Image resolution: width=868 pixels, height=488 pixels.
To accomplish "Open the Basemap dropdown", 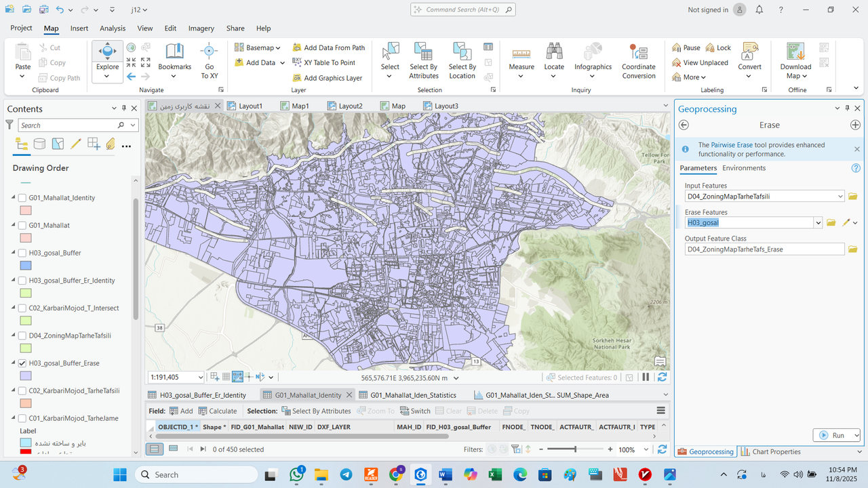I will 258,47.
